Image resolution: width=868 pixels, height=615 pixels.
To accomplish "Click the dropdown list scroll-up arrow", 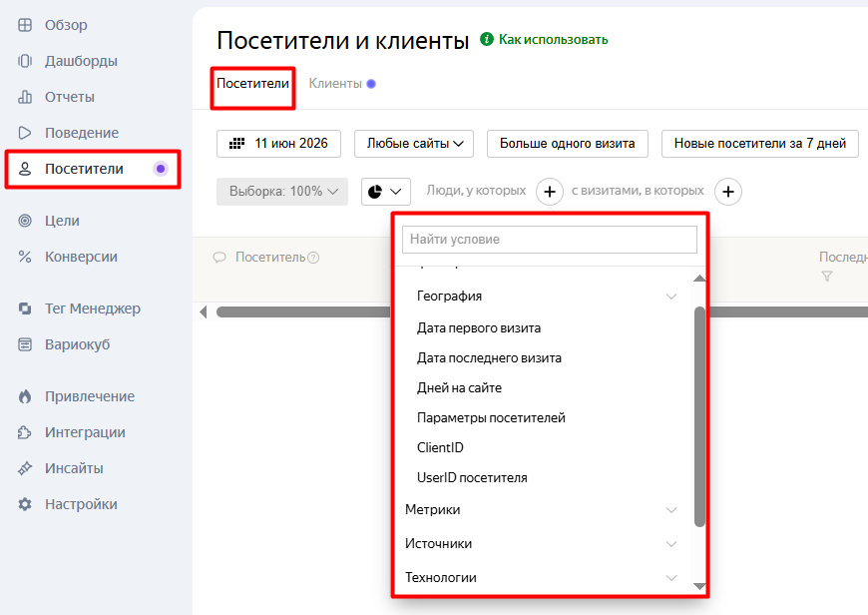I will point(699,279).
